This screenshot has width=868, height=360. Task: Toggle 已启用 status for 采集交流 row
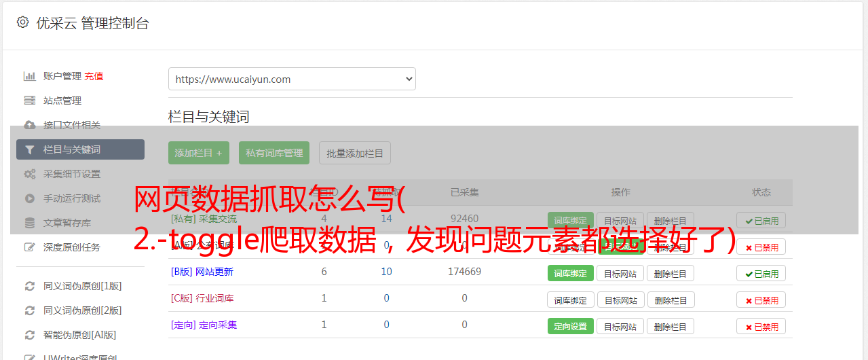(761, 220)
